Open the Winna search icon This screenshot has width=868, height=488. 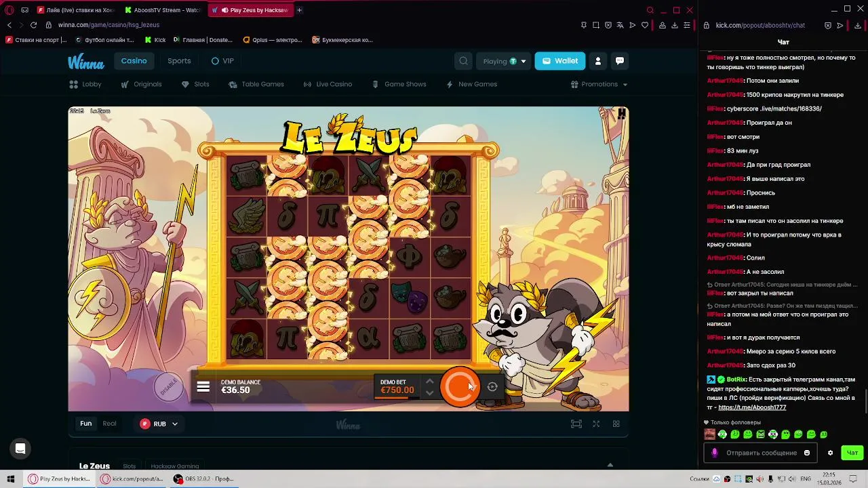pyautogui.click(x=463, y=61)
